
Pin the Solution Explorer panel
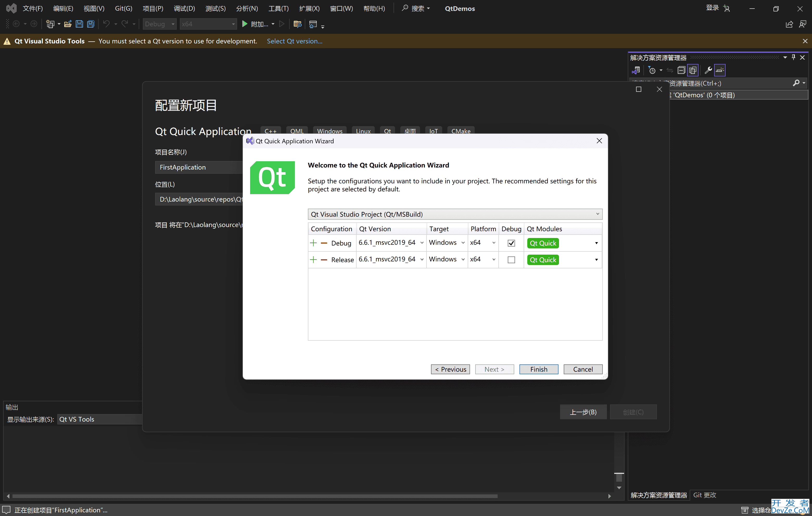[x=794, y=57]
